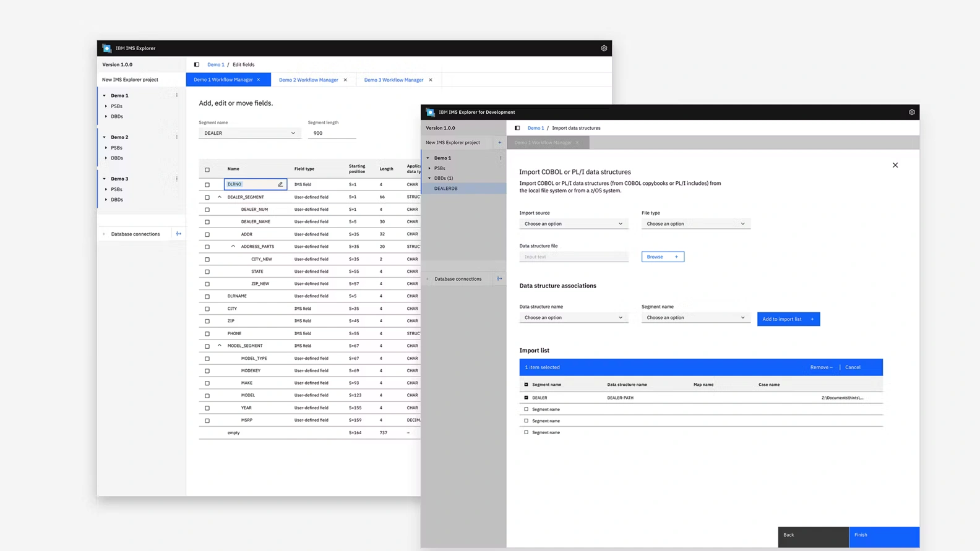980x551 pixels.
Task: Expand PSBs under Demo 1 in front window
Action: 429,168
